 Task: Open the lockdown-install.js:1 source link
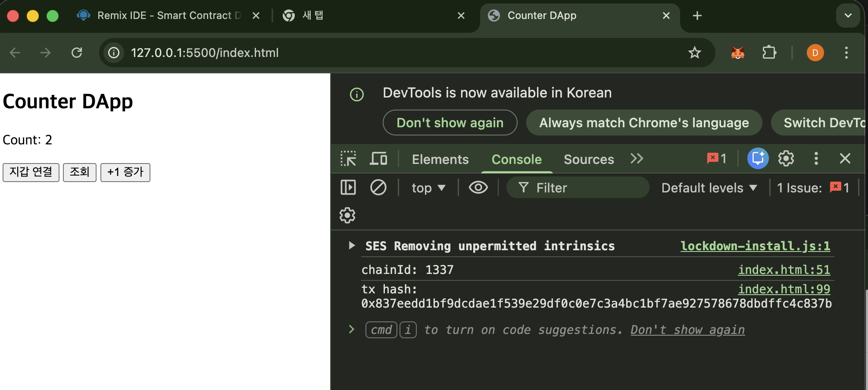point(755,246)
